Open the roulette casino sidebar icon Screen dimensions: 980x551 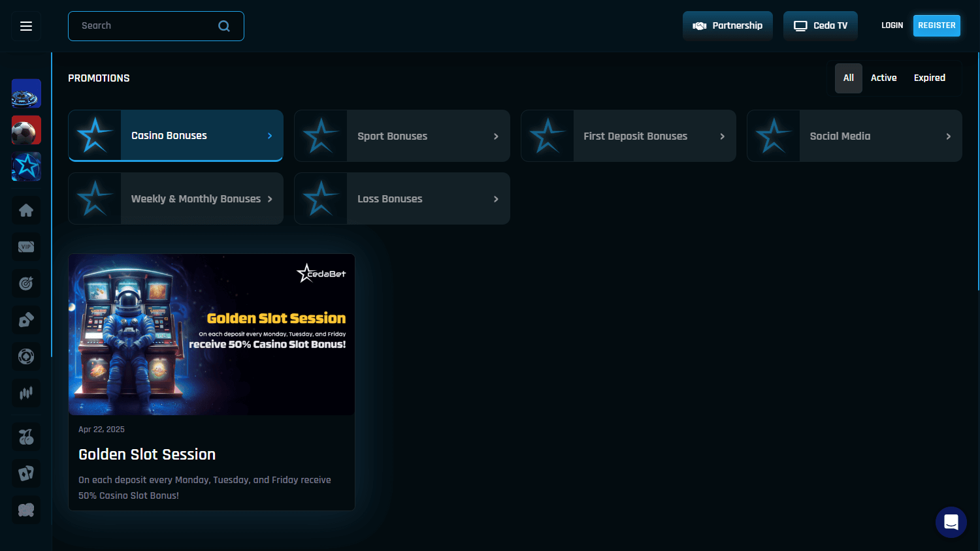click(26, 93)
